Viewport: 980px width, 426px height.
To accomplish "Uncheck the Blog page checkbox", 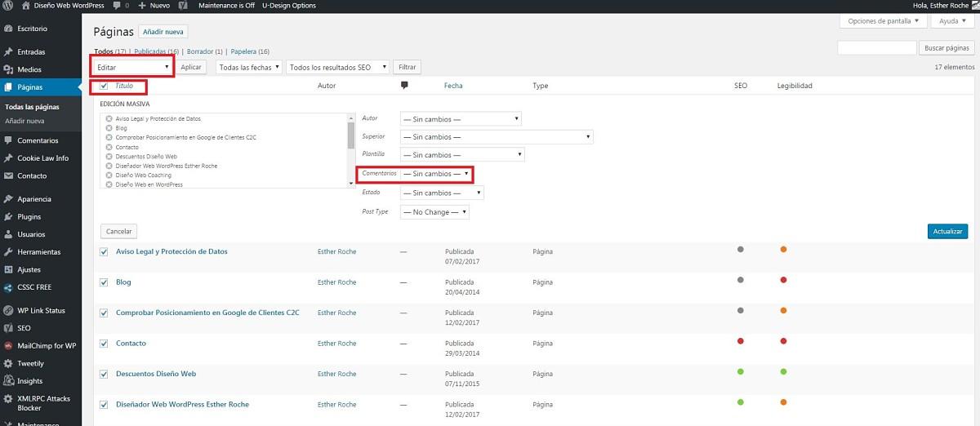I will [104, 282].
